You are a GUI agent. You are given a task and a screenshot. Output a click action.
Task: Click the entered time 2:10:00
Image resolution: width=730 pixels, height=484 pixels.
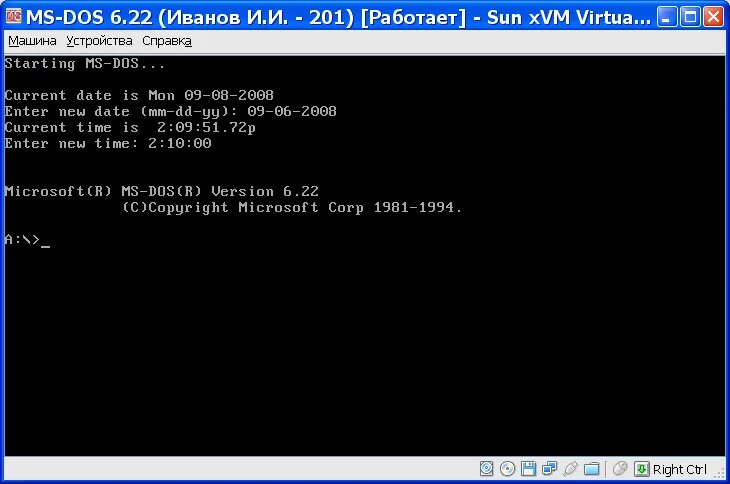click(x=180, y=143)
